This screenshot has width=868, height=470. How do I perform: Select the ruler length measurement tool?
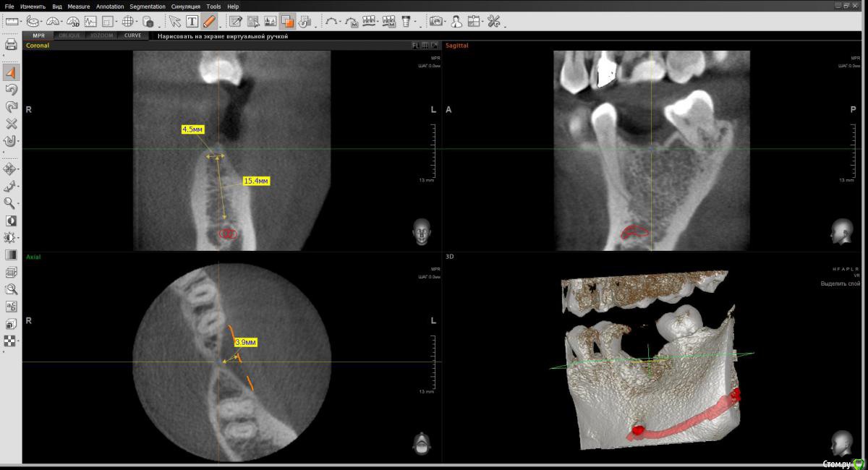pos(12,22)
